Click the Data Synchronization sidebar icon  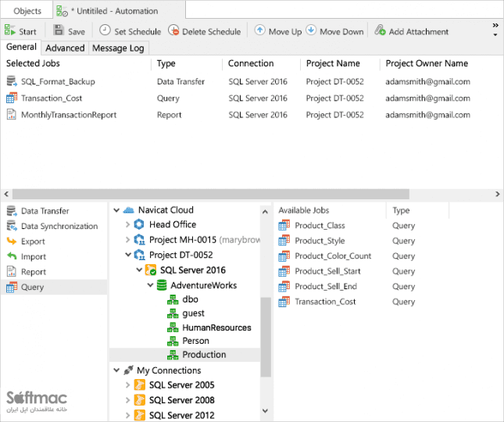[12, 226]
